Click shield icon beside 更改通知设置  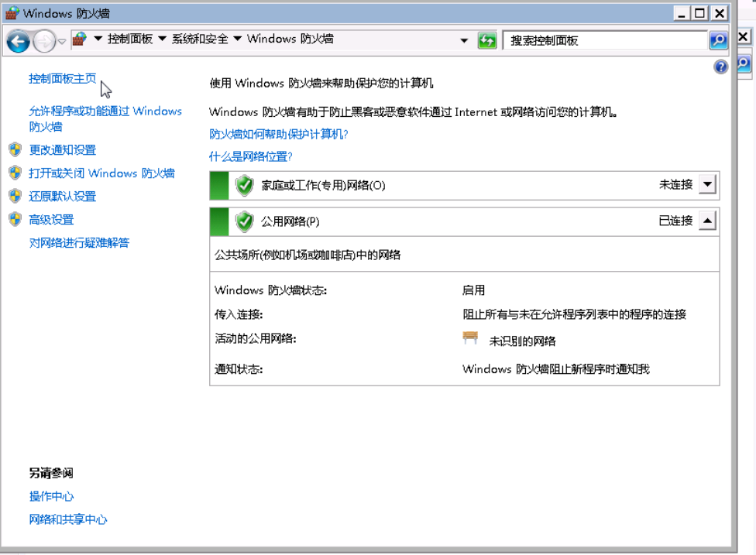click(x=15, y=149)
